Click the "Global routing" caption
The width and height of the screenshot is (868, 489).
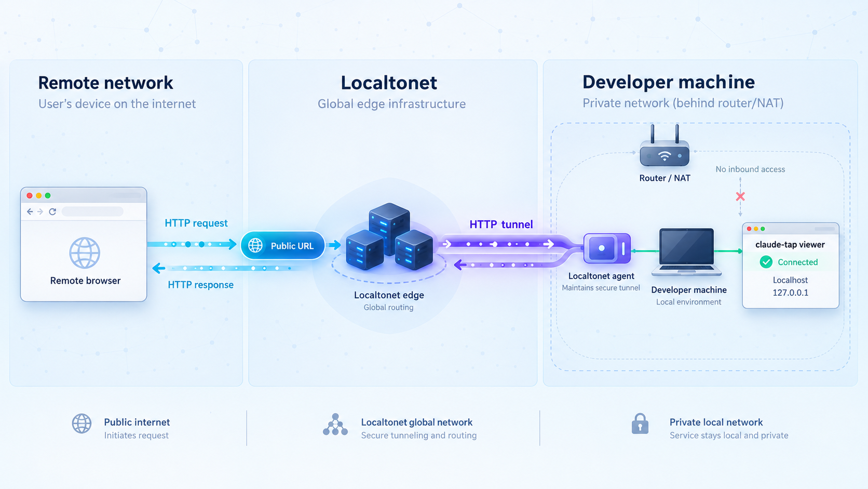tap(388, 308)
